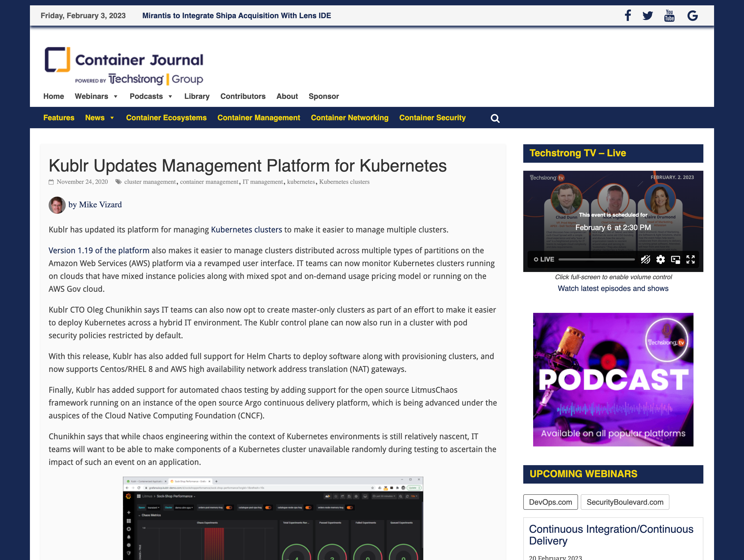Image resolution: width=744 pixels, height=560 pixels.
Task: Switch to the DevOps.com webinars tab
Action: click(551, 502)
